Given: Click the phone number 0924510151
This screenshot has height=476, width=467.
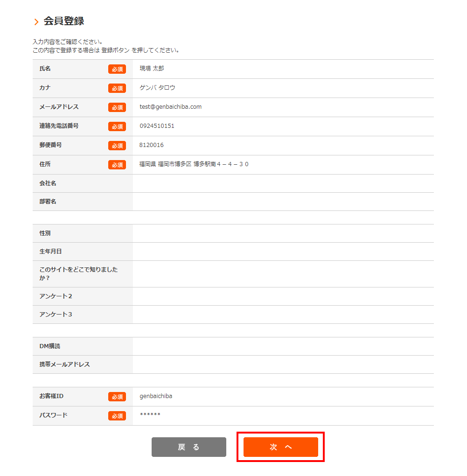Looking at the screenshot, I should point(157,126).
